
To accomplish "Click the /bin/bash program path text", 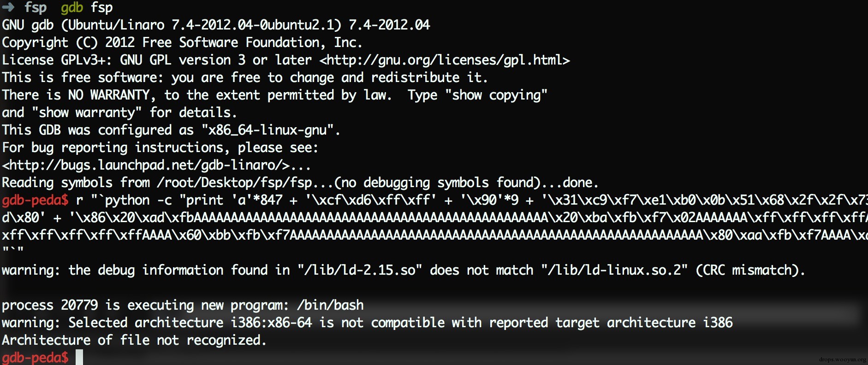I will pyautogui.click(x=330, y=306).
